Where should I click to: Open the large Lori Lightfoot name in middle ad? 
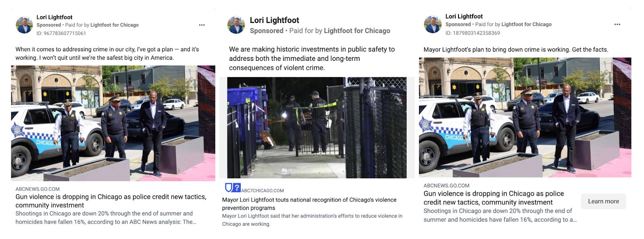275,20
